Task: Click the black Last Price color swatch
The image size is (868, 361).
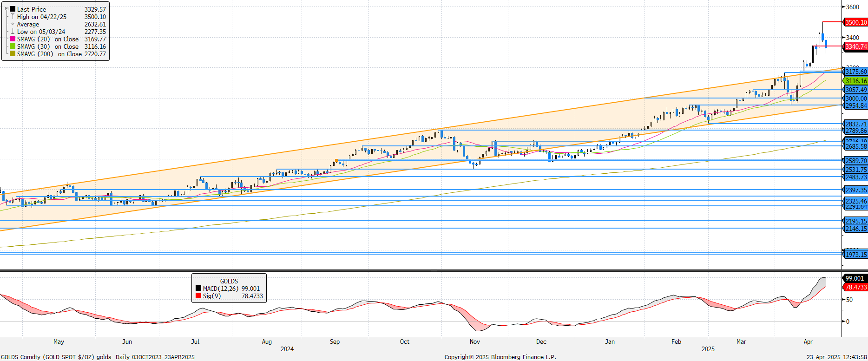Action: pos(13,9)
